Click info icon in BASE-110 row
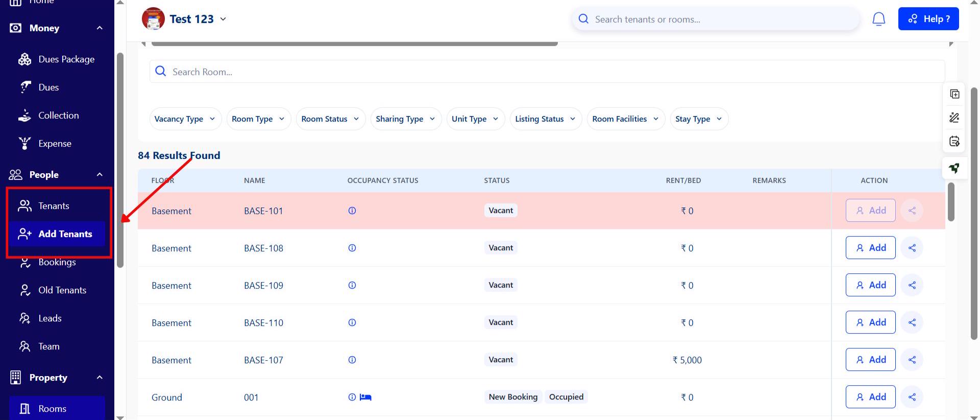 (x=352, y=322)
